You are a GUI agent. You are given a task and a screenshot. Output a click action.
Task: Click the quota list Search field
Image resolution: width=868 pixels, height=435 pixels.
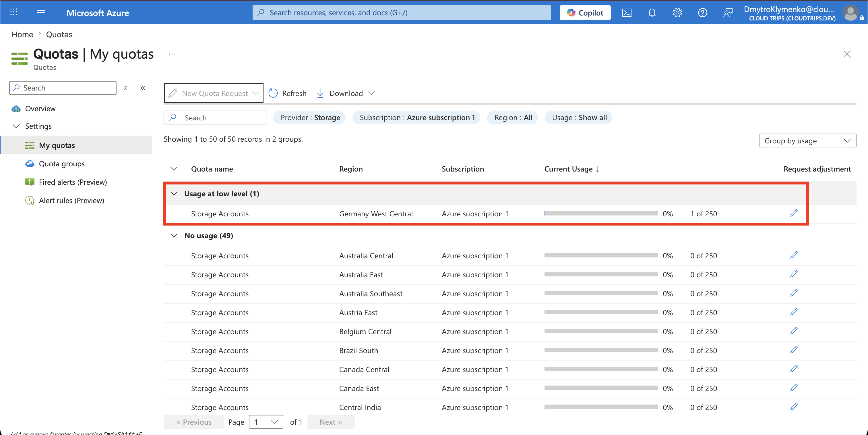pyautogui.click(x=215, y=118)
